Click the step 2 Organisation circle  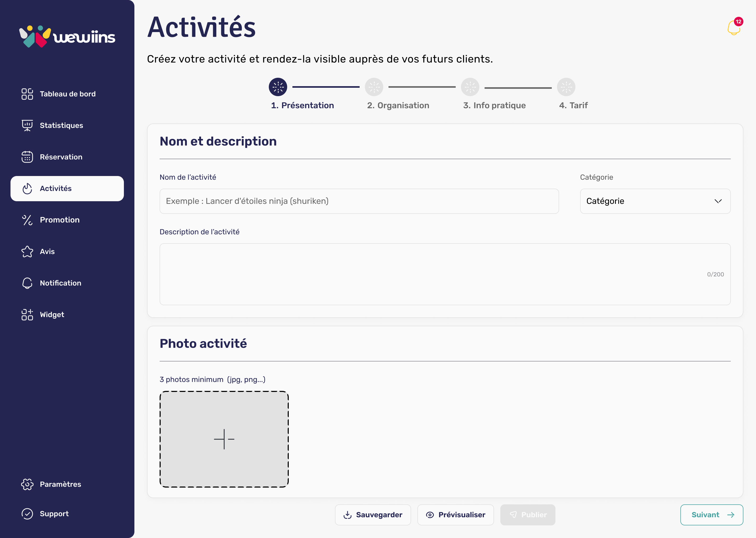pos(374,87)
